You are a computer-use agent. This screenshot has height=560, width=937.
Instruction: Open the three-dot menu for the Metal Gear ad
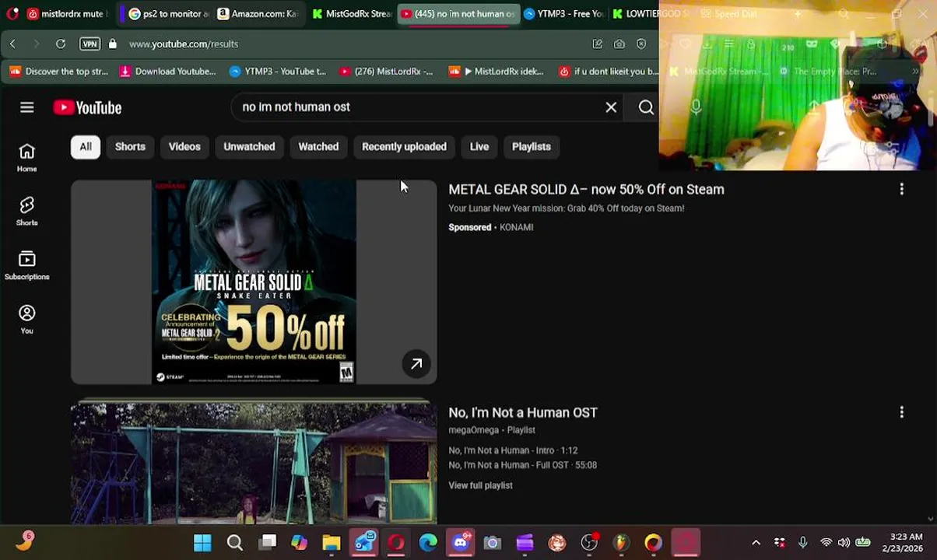pos(901,189)
